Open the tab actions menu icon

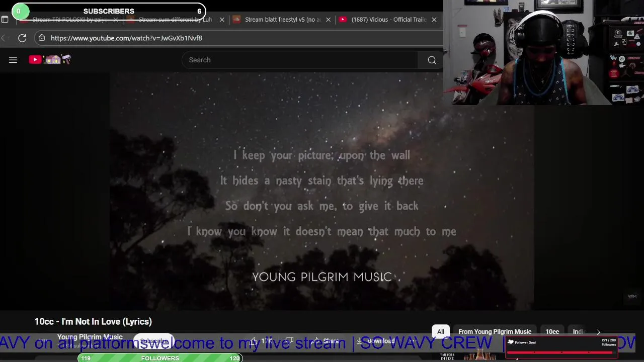5,20
